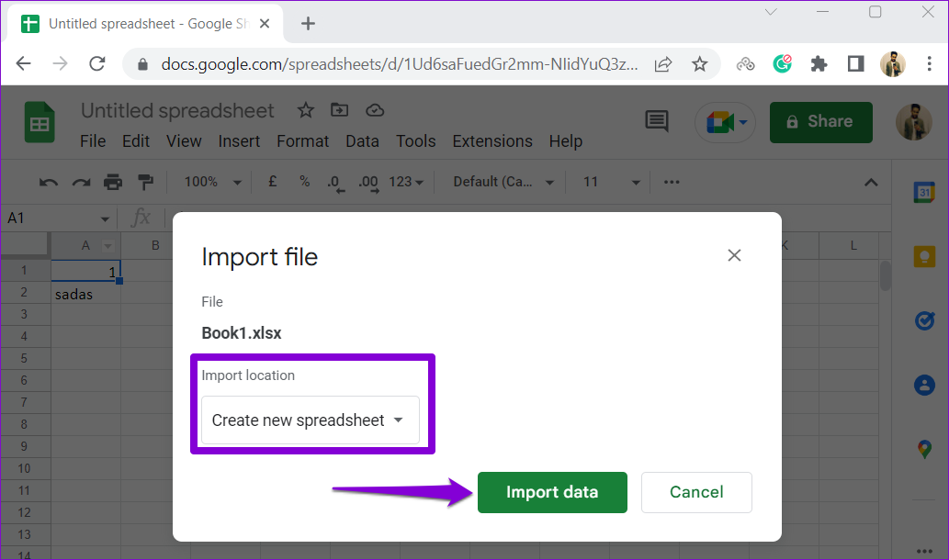949x560 pixels.
Task: Format as percent with % icon
Action: pyautogui.click(x=304, y=182)
